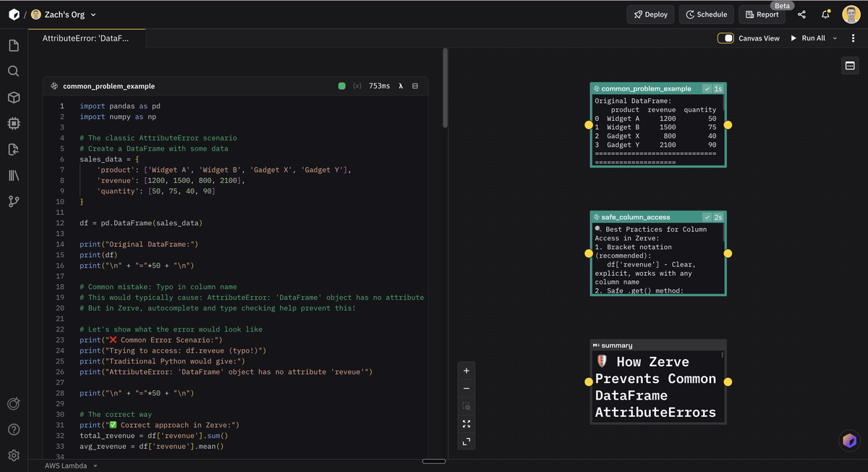Click right connector of common_problem_example node
This screenshot has width=868, height=472.
[x=728, y=125]
